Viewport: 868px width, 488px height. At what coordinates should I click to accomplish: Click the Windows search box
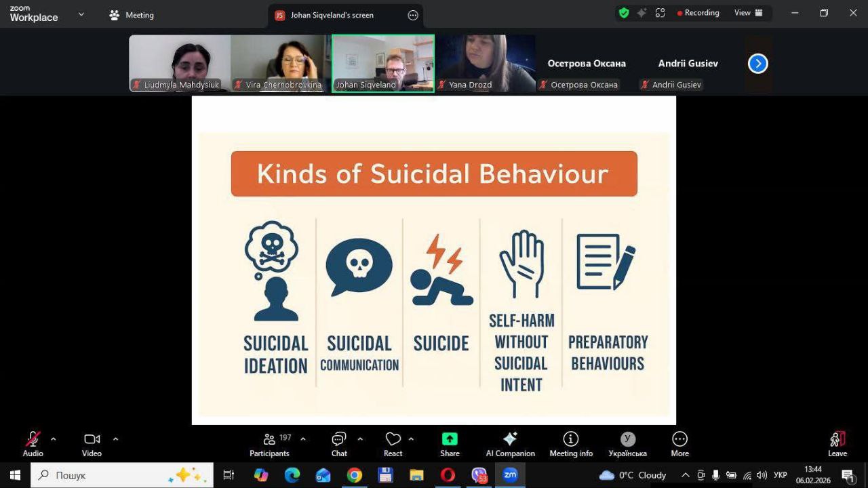pos(122,475)
